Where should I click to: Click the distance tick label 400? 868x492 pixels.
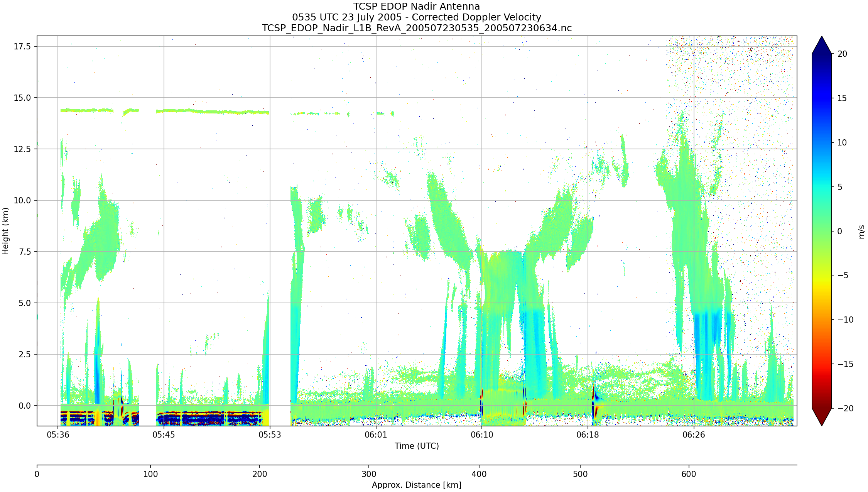[x=479, y=474]
